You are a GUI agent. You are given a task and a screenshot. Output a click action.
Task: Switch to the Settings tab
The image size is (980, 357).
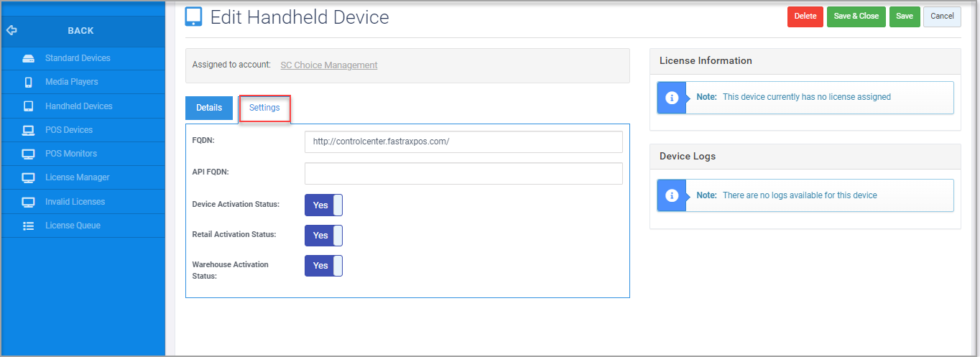(264, 108)
